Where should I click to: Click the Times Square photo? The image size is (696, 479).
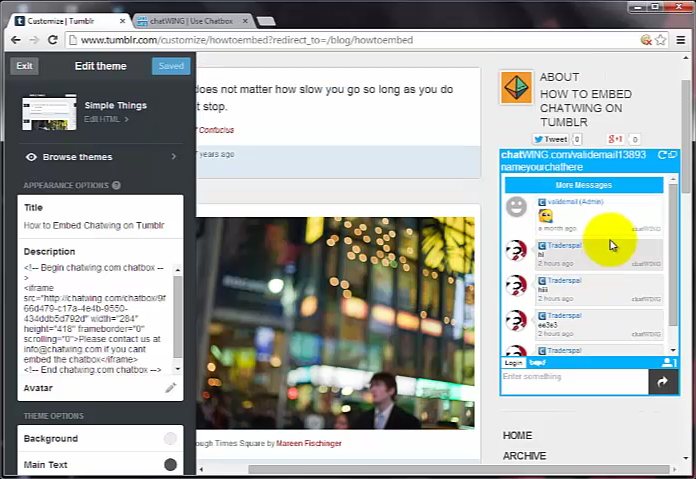(335, 323)
